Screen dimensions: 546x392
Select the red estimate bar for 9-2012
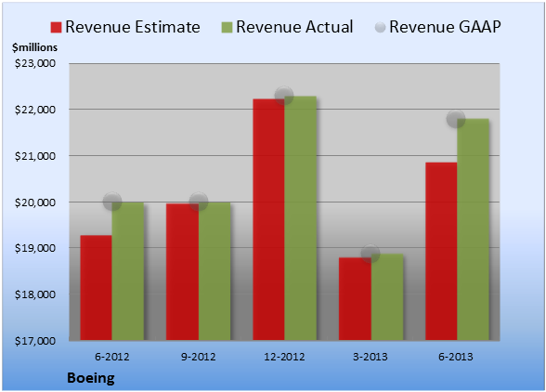click(x=182, y=272)
